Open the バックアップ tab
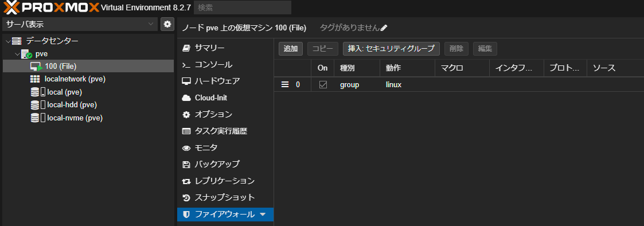This screenshot has height=226, width=644. tap(225, 165)
